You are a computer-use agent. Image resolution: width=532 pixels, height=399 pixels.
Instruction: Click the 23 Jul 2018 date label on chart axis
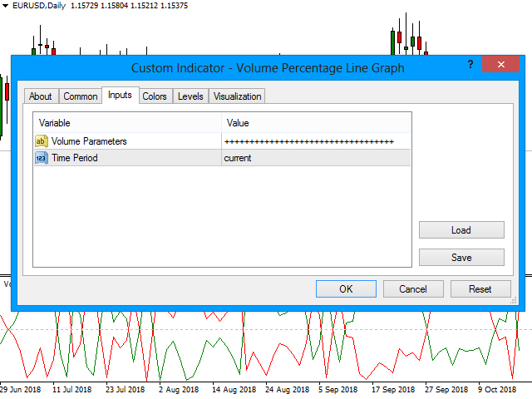[x=125, y=390]
